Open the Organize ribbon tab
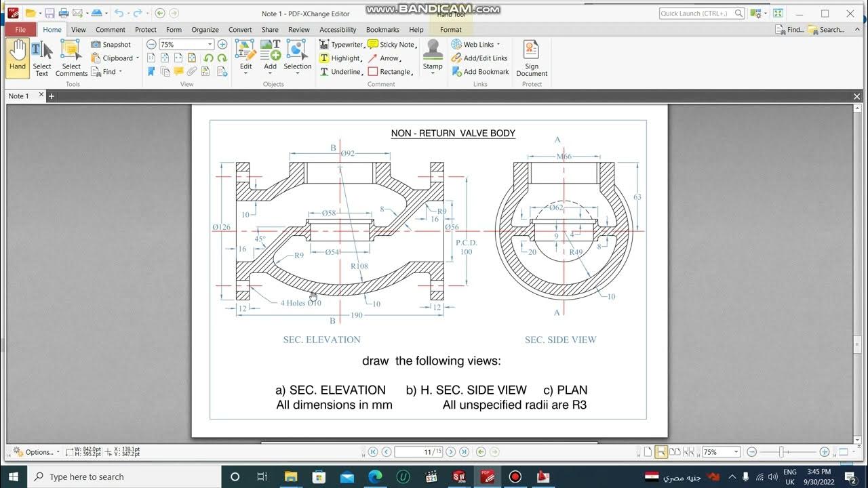The height and width of the screenshot is (488, 868). (205, 30)
